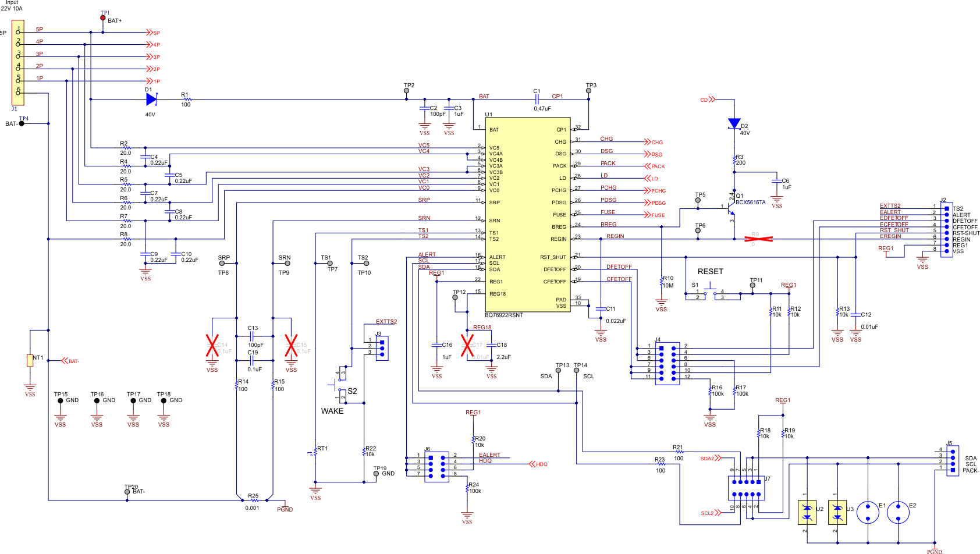Select the R10 10M resistor
The height and width of the screenshot is (554, 980).
662,282
